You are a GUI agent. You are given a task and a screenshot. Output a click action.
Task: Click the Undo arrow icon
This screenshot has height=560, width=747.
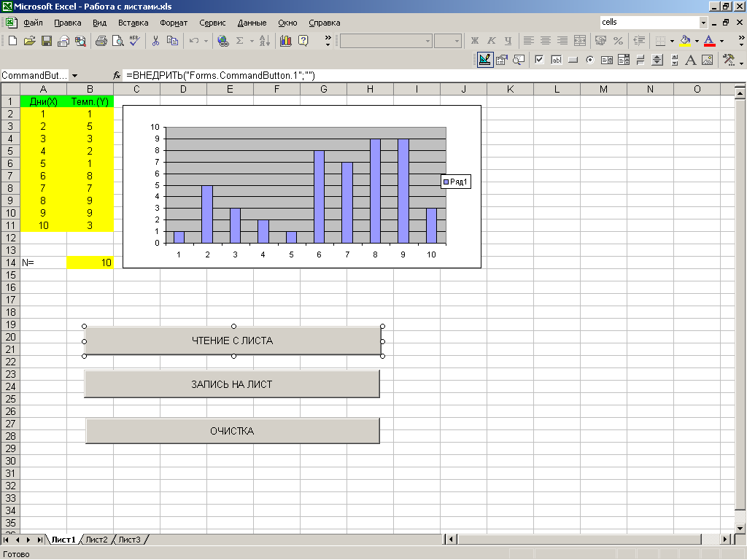(x=193, y=41)
